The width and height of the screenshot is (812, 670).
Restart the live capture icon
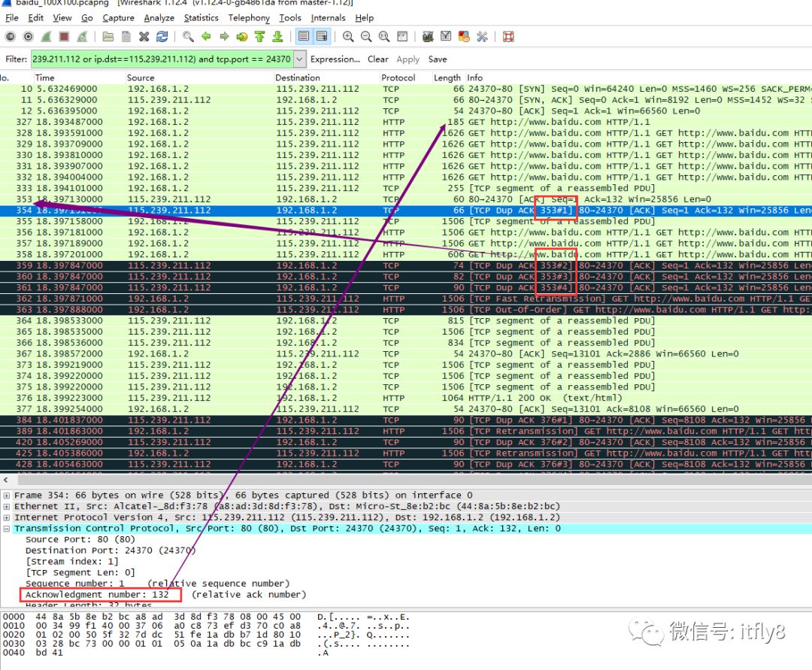click(82, 37)
